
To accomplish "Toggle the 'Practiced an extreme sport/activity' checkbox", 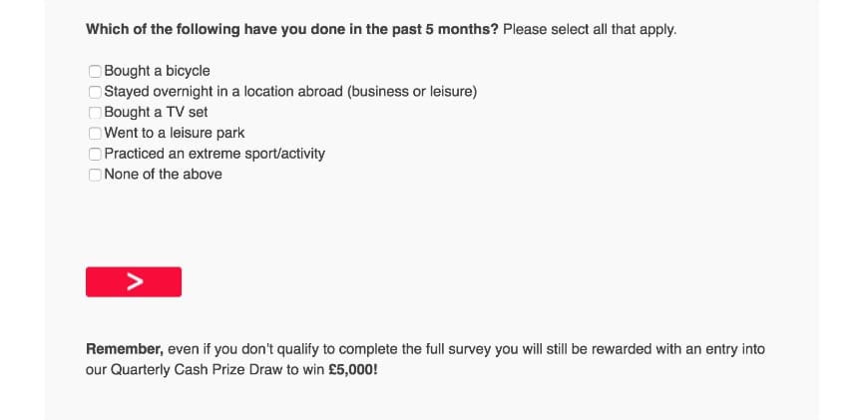I will pyautogui.click(x=95, y=154).
